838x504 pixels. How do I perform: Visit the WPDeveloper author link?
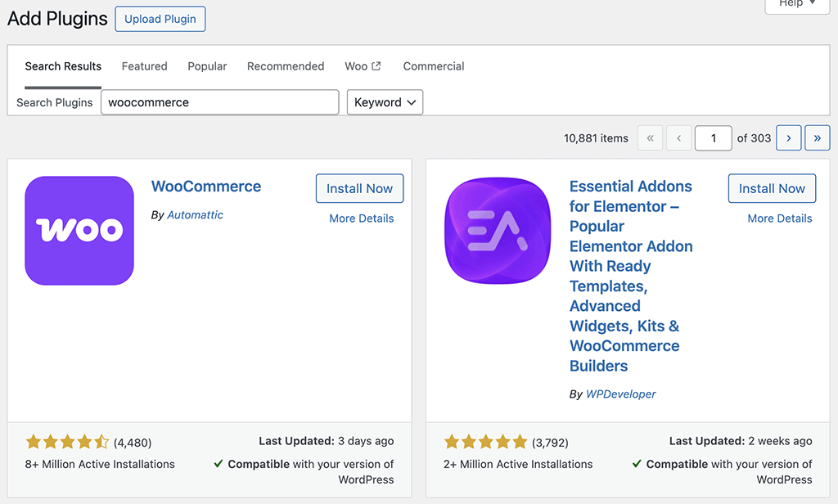click(620, 394)
